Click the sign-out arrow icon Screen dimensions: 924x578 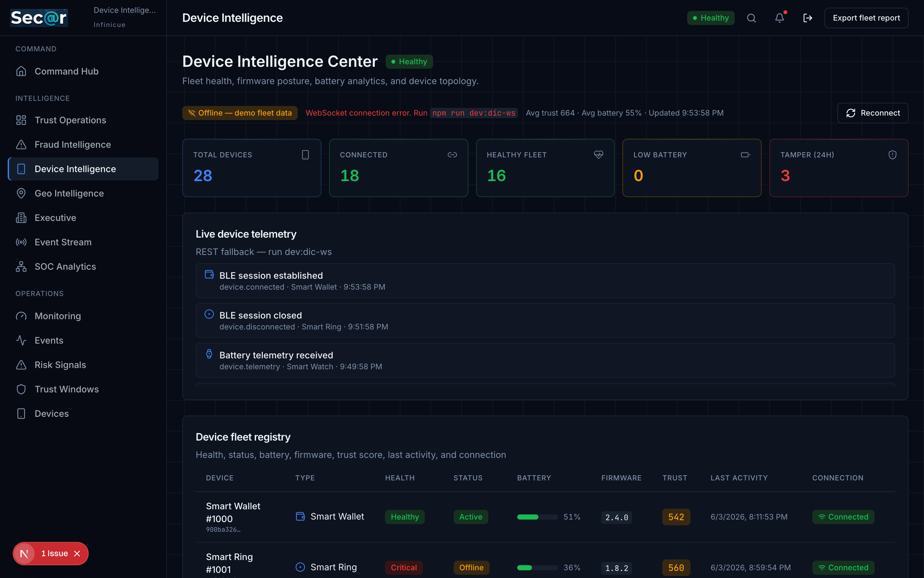[808, 18]
